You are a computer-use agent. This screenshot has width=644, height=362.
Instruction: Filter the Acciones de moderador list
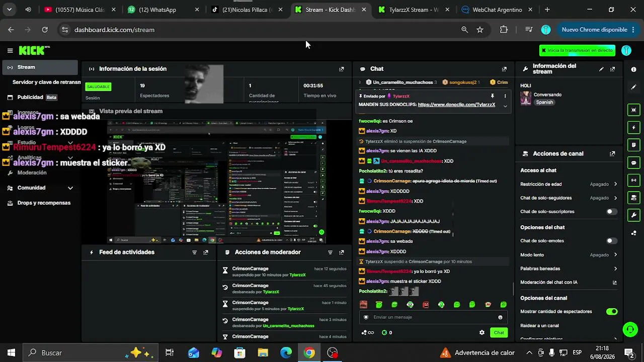pos(330,252)
